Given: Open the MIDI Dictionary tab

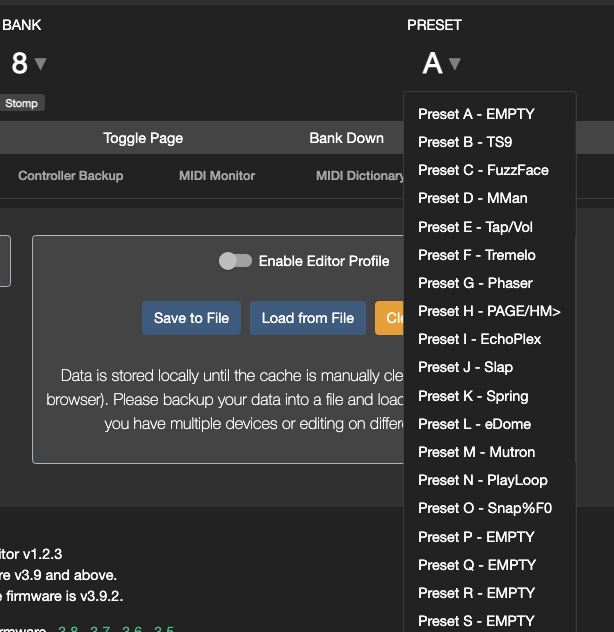Looking at the screenshot, I should click(360, 176).
